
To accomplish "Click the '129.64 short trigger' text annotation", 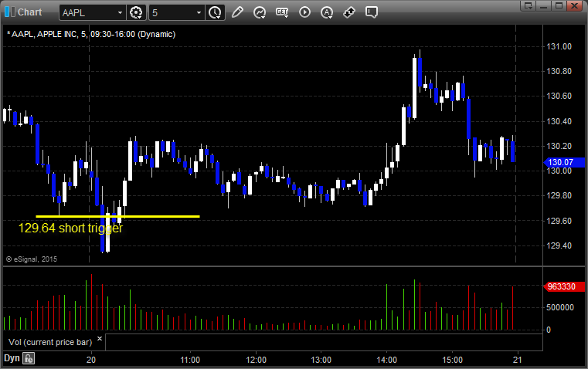I will (x=70, y=229).
